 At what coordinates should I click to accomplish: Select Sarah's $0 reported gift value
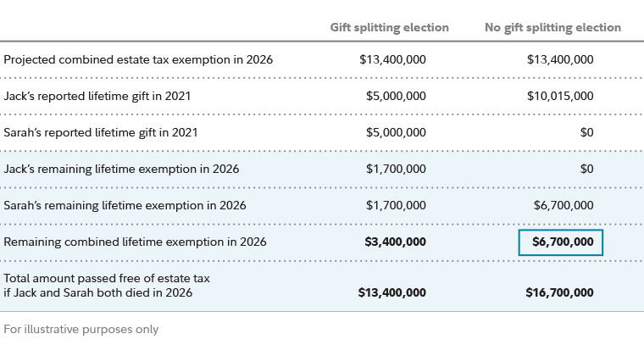tap(586, 133)
